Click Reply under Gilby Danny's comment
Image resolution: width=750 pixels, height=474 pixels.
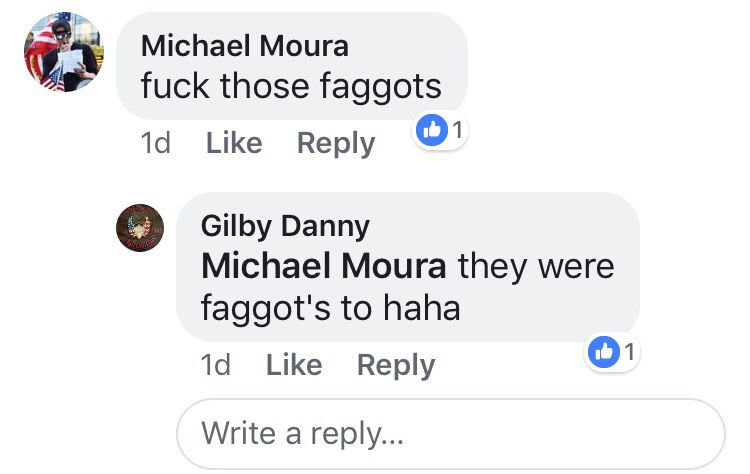396,365
